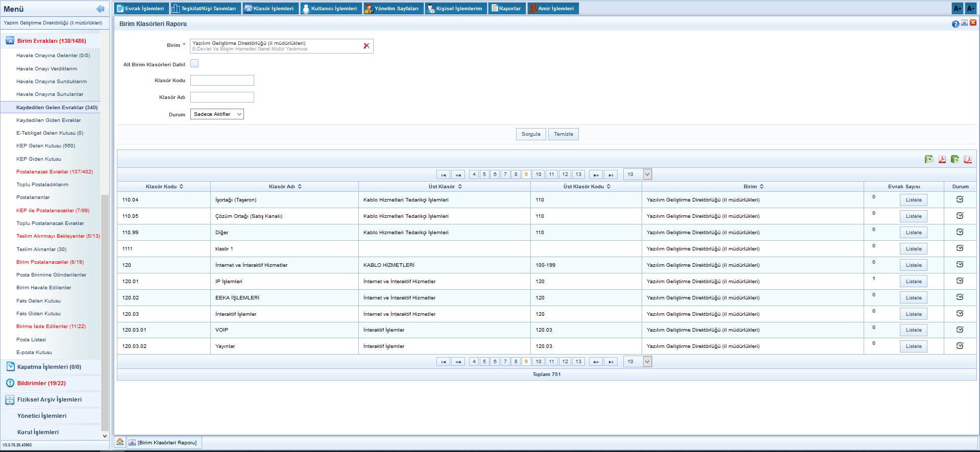Viewport: 980px width, 452px height.
Task: Open the Klasör İşlemleri menu
Action: point(270,9)
